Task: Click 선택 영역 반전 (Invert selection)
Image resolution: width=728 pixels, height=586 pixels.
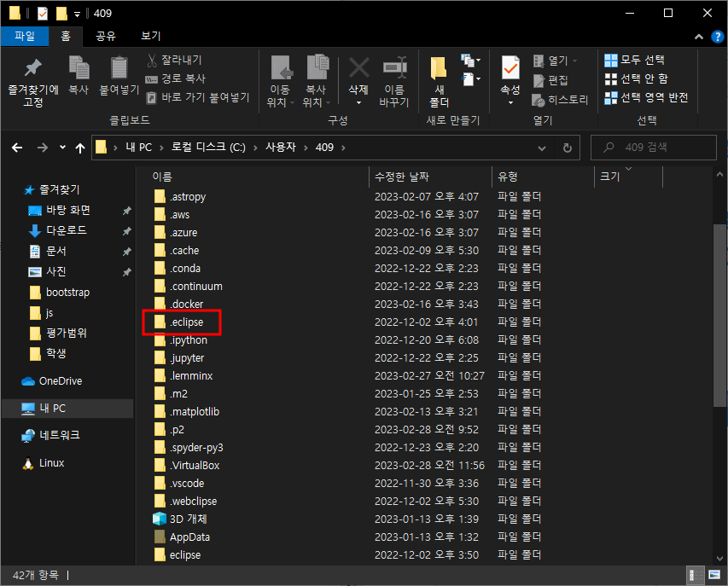Action: [x=646, y=98]
